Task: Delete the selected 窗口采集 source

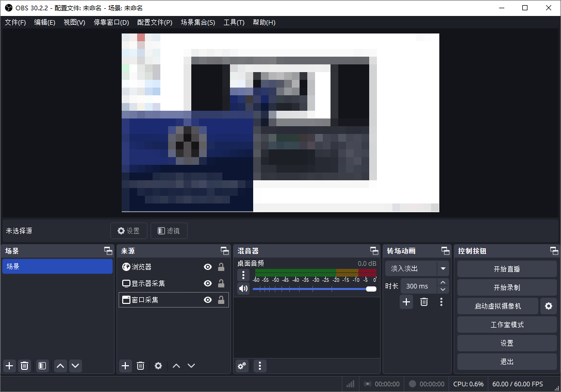Action: 140,366
